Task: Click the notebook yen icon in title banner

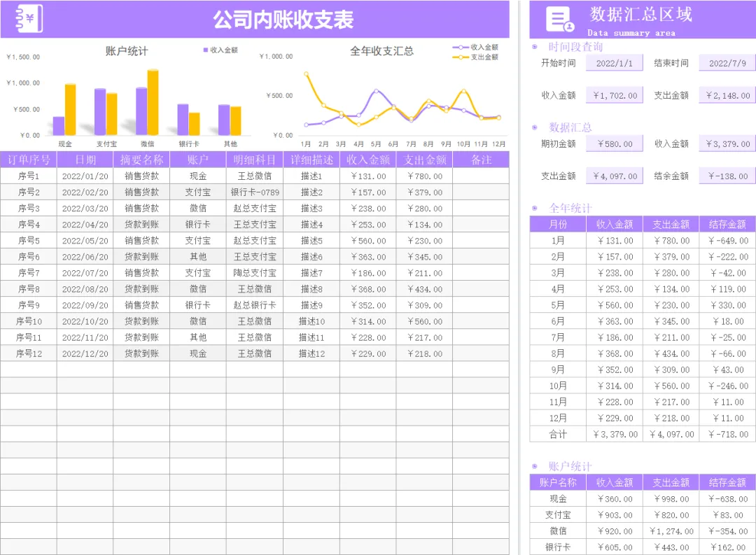Action: [29, 19]
